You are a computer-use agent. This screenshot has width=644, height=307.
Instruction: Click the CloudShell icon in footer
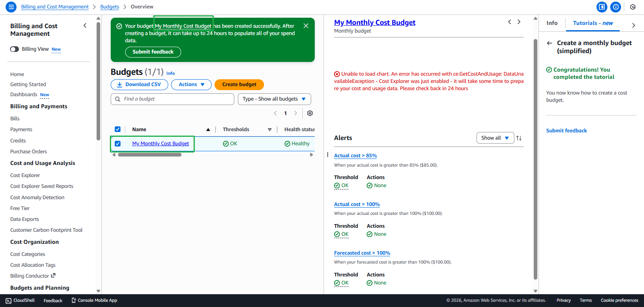coord(8,301)
